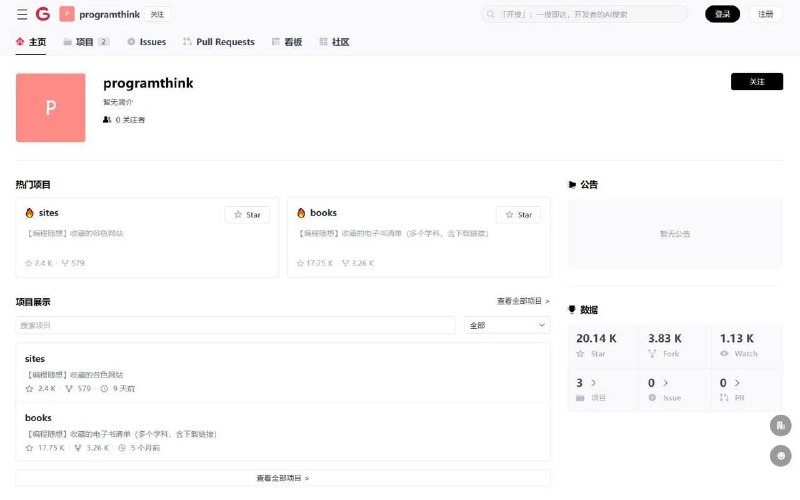Switch to the Pull Requests tab
800x500 pixels.
point(225,42)
